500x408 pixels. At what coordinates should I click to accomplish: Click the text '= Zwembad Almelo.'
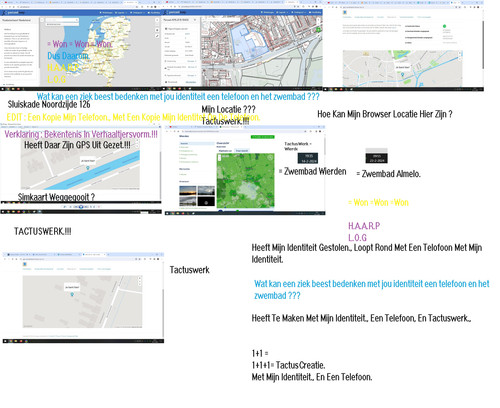tap(388, 174)
